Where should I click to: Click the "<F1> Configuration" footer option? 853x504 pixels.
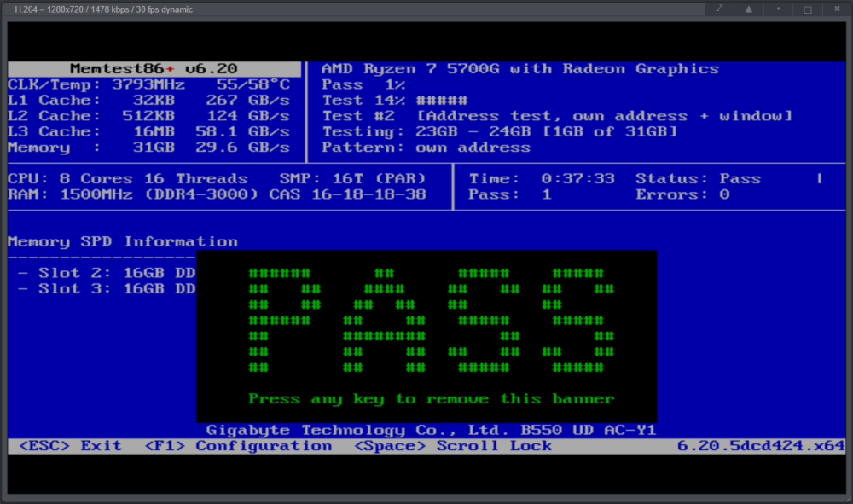click(x=238, y=446)
